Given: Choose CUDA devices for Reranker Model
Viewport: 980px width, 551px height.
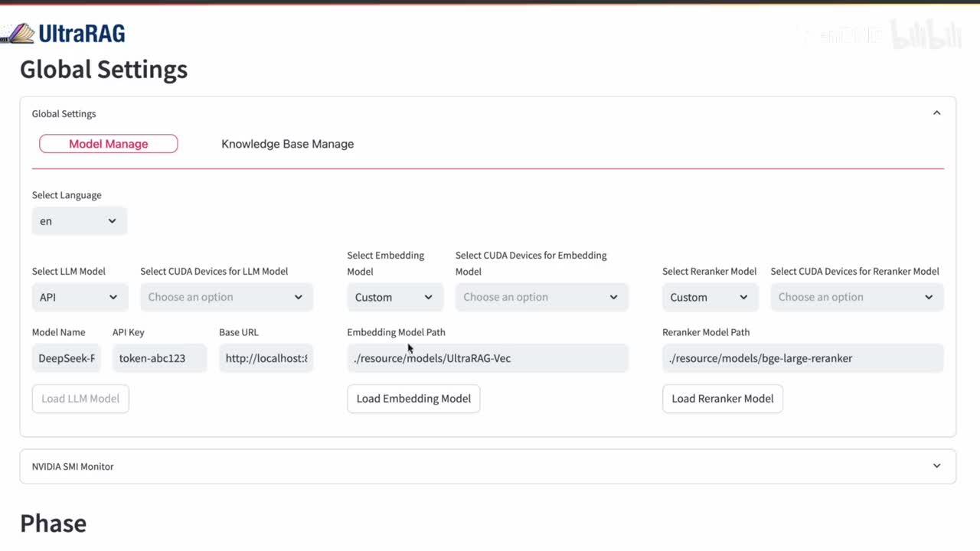Looking at the screenshot, I should tap(856, 297).
